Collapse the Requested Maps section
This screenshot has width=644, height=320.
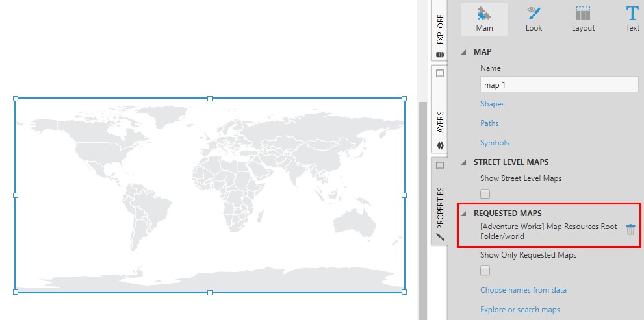pyautogui.click(x=464, y=214)
